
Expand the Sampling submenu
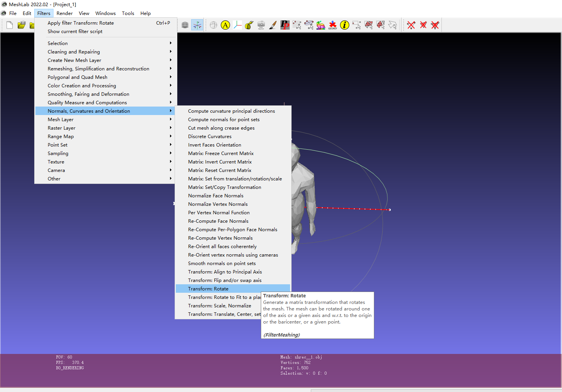(x=106, y=153)
